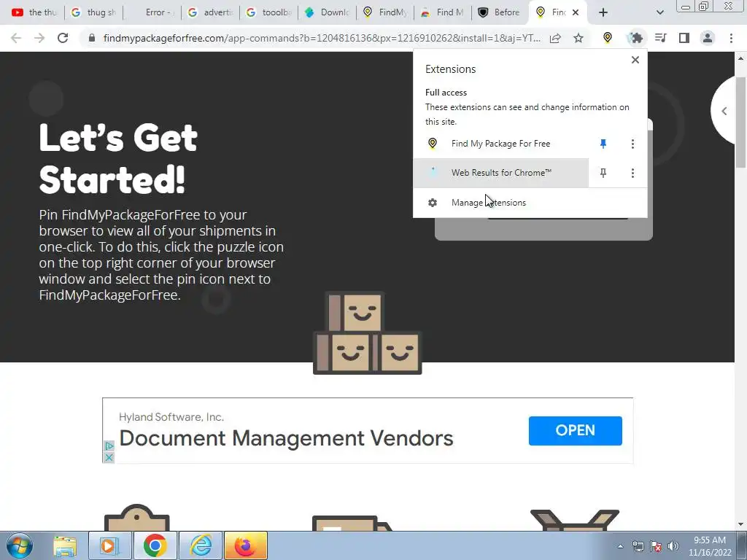Open the Windows Start menu

(19, 545)
